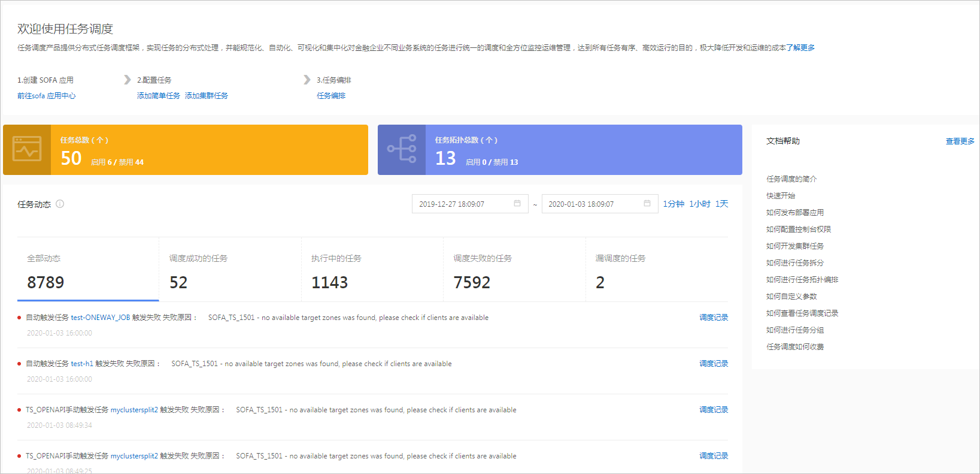Click 查看更多 in the 文档帮助 panel
This screenshot has width=980, height=474.
click(960, 141)
